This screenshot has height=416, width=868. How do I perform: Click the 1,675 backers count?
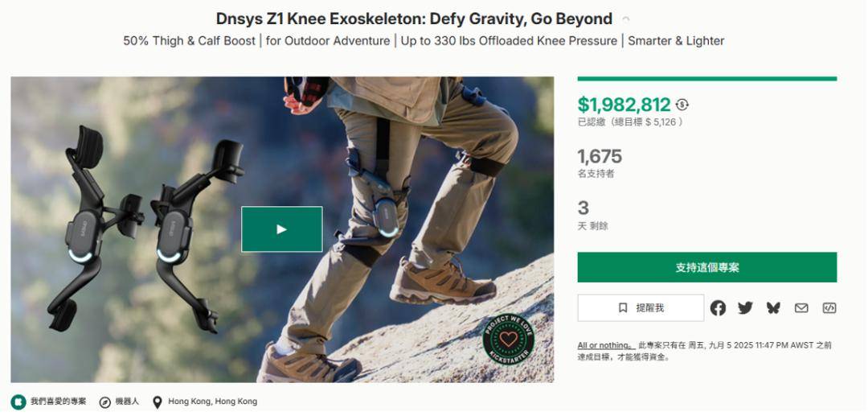pyautogui.click(x=600, y=156)
